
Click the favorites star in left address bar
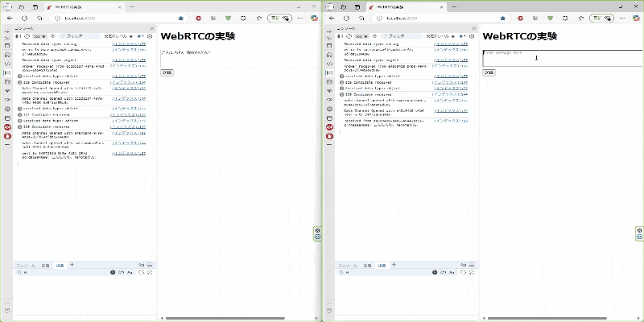click(x=180, y=17)
